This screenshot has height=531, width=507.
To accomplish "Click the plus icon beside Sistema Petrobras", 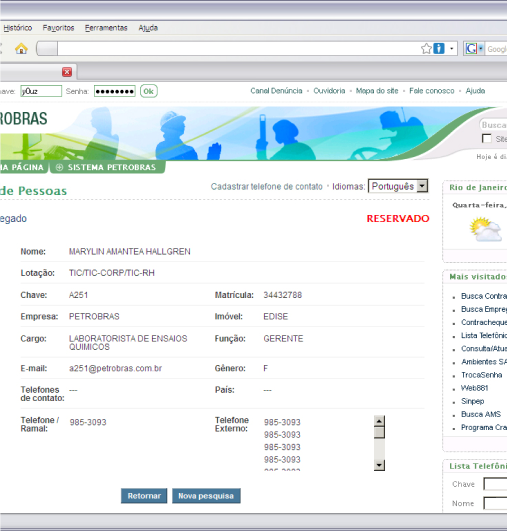I will click(x=59, y=167).
